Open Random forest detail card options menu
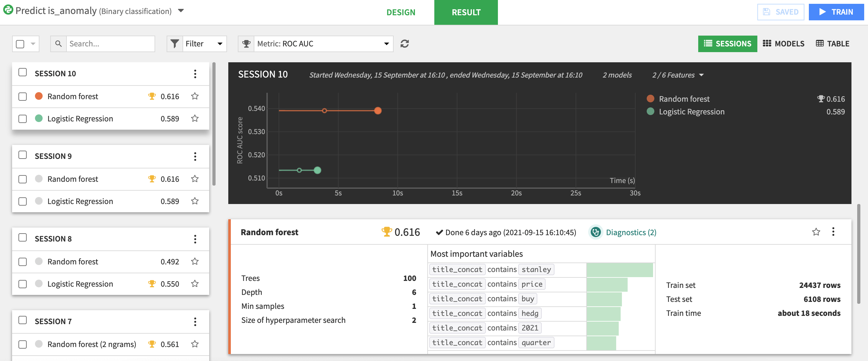The image size is (868, 361). pos(833,232)
